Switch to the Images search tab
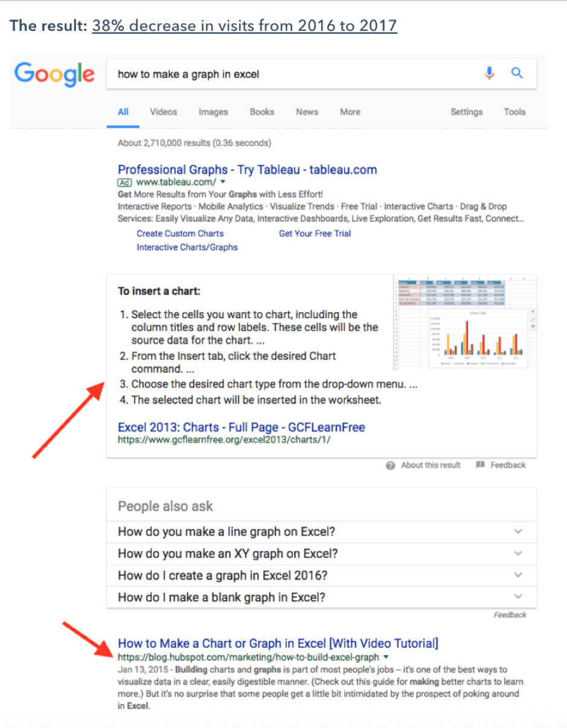This screenshot has width=567, height=728. click(x=213, y=112)
